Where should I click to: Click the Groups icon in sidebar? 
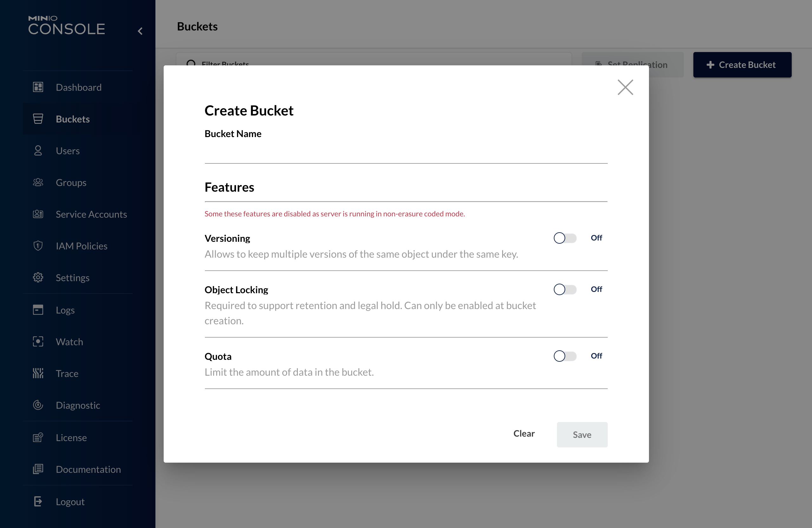click(38, 182)
